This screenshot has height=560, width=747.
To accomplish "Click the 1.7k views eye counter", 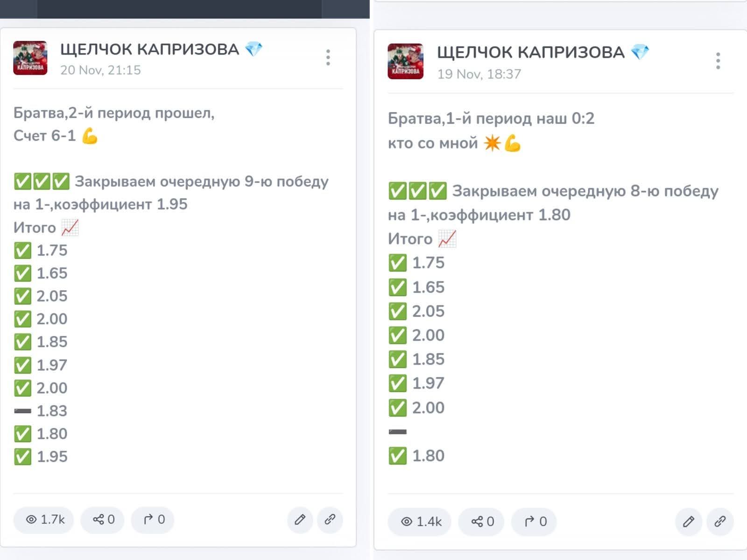I will click(x=44, y=519).
